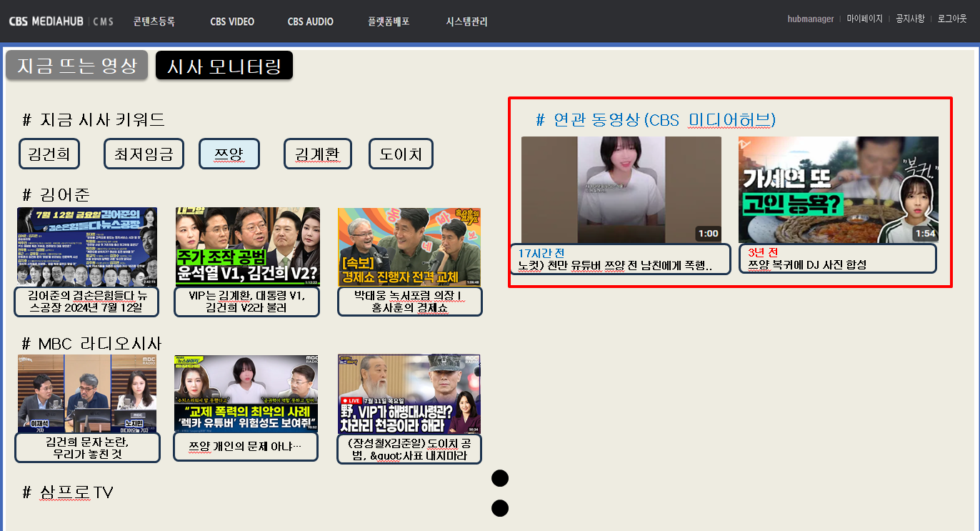Viewport: 980px width, 531px height.
Task: Open the VIP가 해병대사령관 live thumbnail
Action: (x=409, y=394)
